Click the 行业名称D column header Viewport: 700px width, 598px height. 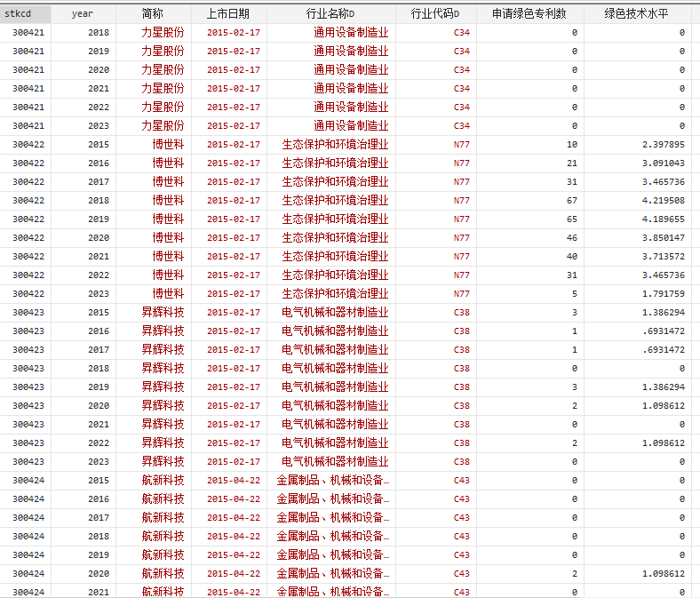(x=330, y=13)
